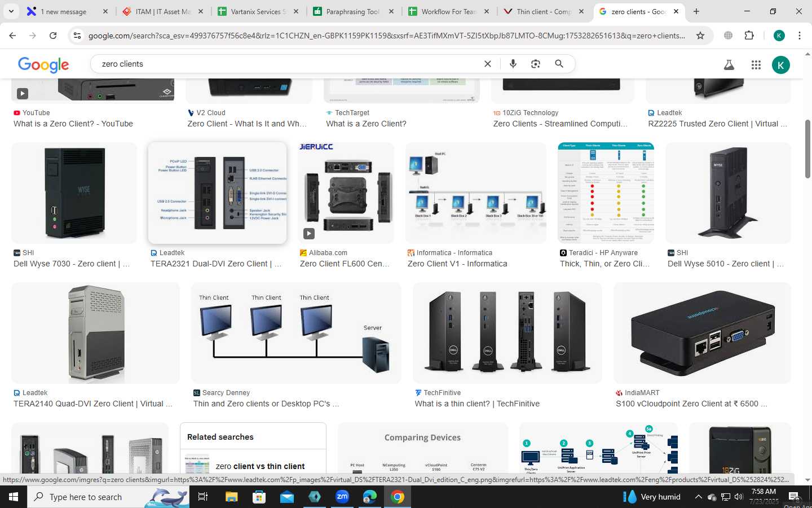Viewport: 812px width, 508px height.
Task: Open S100 vCloudpoint black box image
Action: click(x=702, y=333)
